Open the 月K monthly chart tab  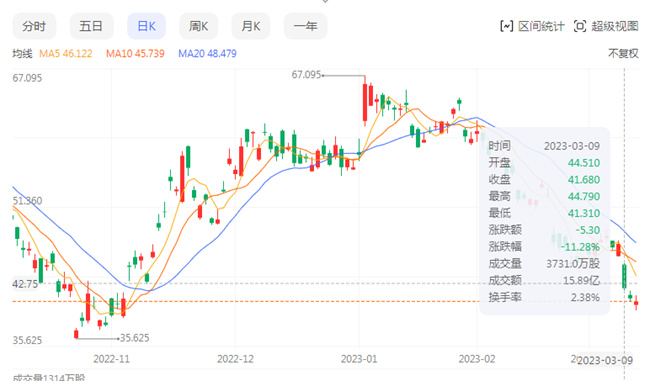click(x=251, y=26)
